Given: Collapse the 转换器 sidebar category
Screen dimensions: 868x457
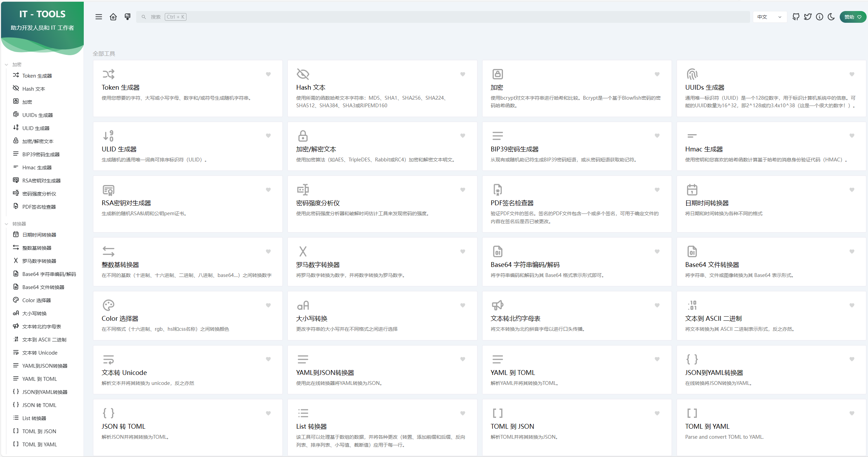Looking at the screenshot, I should pyautogui.click(x=19, y=224).
